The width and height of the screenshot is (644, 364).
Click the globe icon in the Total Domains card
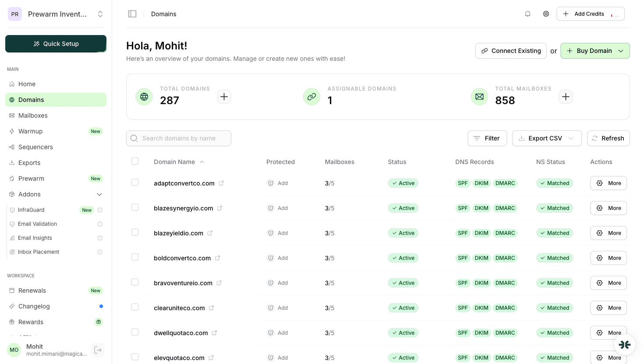[144, 97]
